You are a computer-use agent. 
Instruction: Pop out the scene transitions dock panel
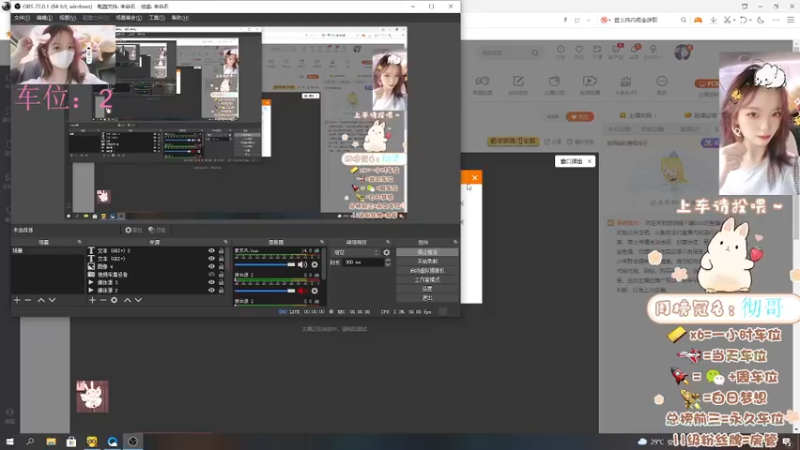coord(388,242)
